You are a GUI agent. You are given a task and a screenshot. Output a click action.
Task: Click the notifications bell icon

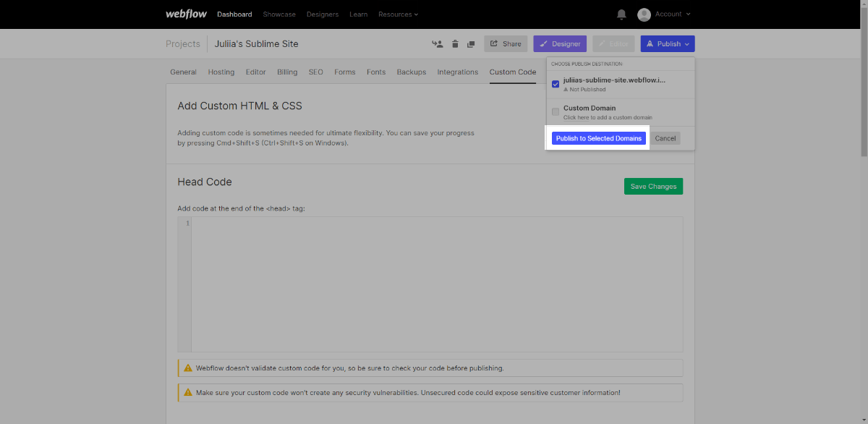621,14
